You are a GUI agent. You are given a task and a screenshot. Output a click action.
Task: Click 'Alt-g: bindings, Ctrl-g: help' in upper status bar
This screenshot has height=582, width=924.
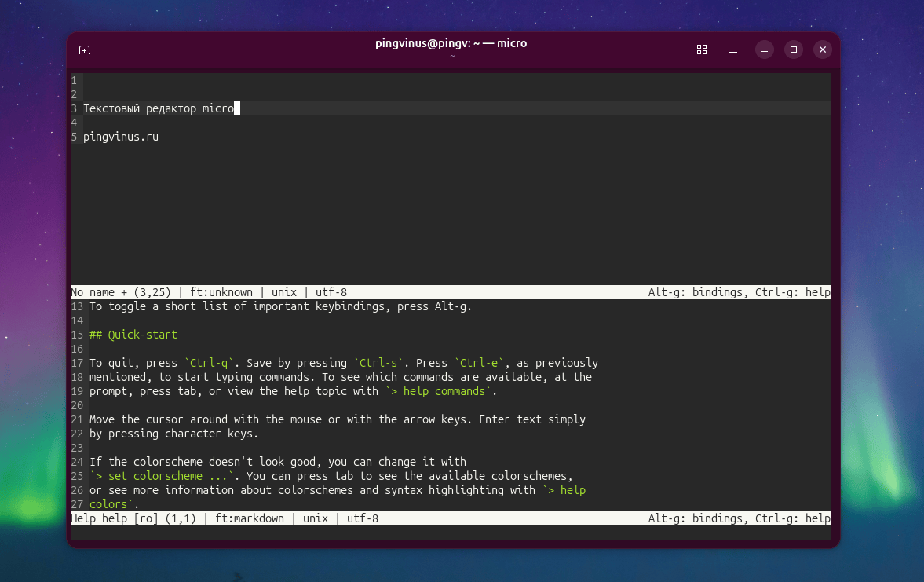[x=739, y=292]
